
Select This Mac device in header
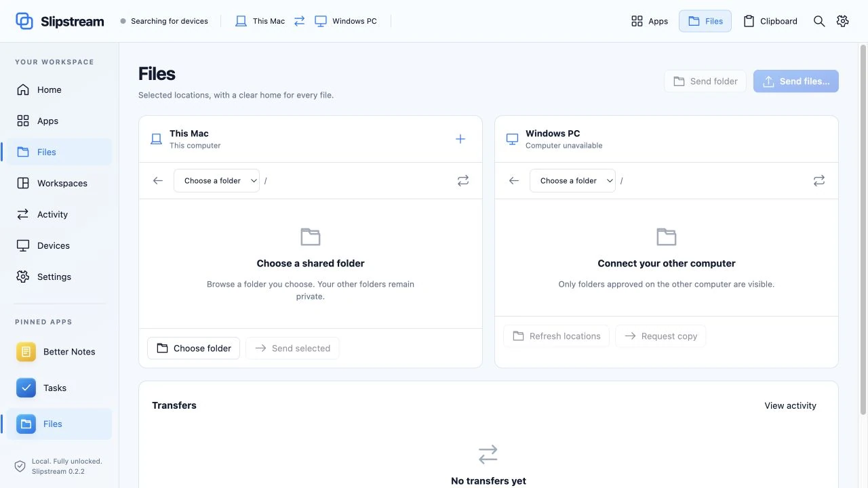260,21
